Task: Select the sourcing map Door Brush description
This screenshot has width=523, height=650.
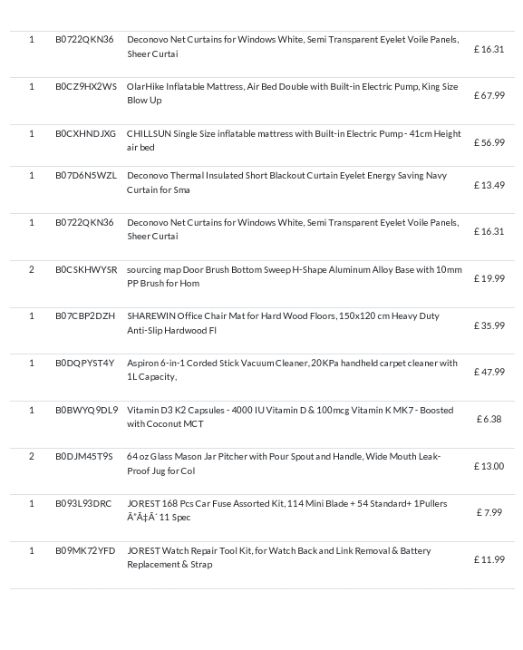Action: tap(294, 276)
